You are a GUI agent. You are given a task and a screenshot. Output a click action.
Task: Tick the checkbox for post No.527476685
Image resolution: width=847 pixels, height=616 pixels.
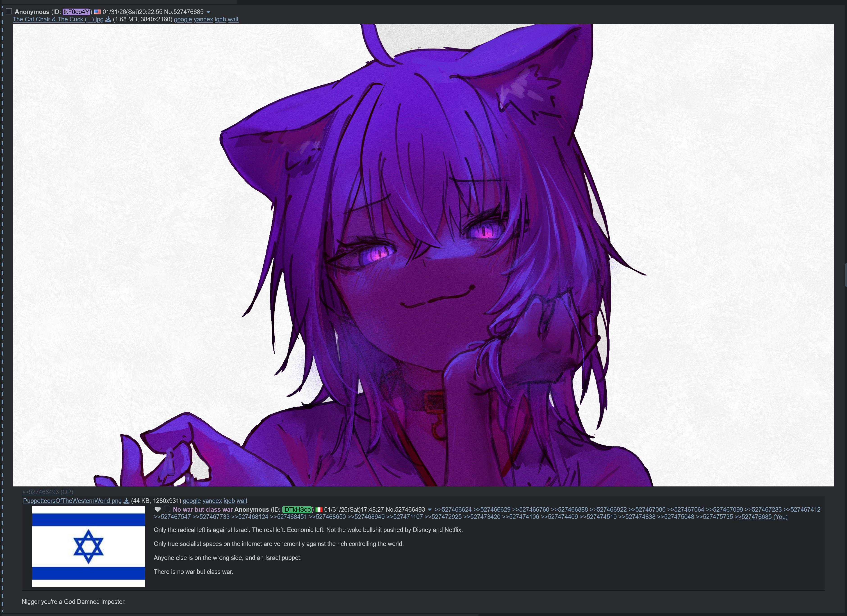pyautogui.click(x=9, y=11)
